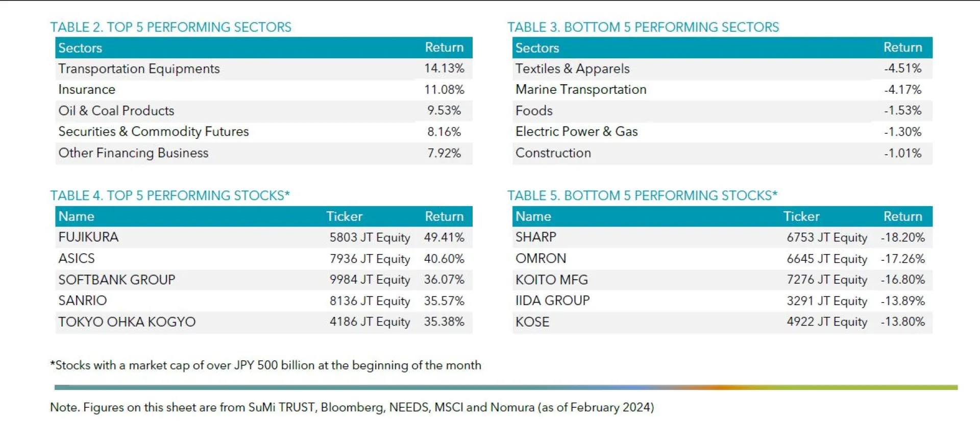Click the Table 4 Top 5 Performing Stocks title
The image size is (980, 421).
click(x=169, y=195)
